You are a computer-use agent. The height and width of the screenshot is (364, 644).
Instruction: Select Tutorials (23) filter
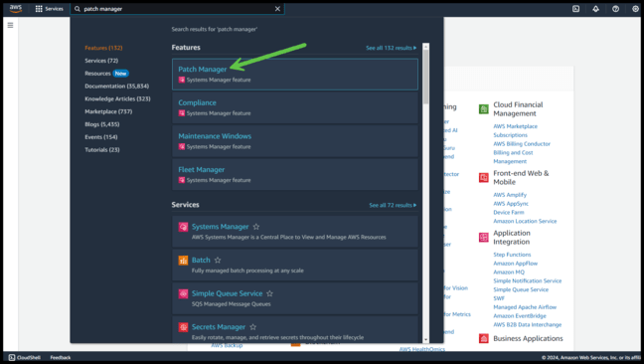pos(102,149)
